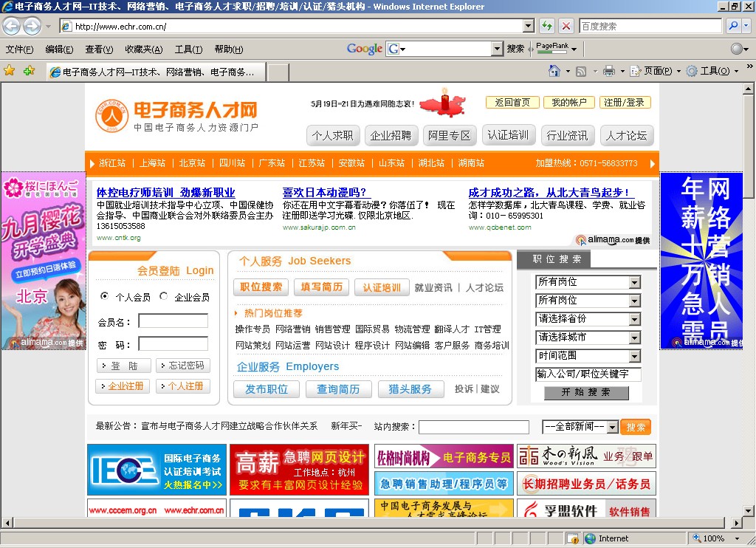Select the 个人会员 radio button

[x=104, y=295]
